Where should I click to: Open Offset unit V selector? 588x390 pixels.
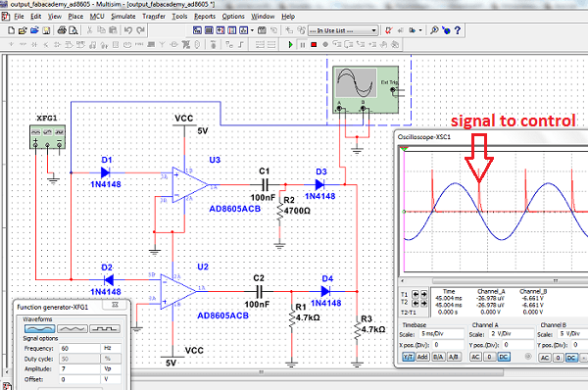(111, 379)
